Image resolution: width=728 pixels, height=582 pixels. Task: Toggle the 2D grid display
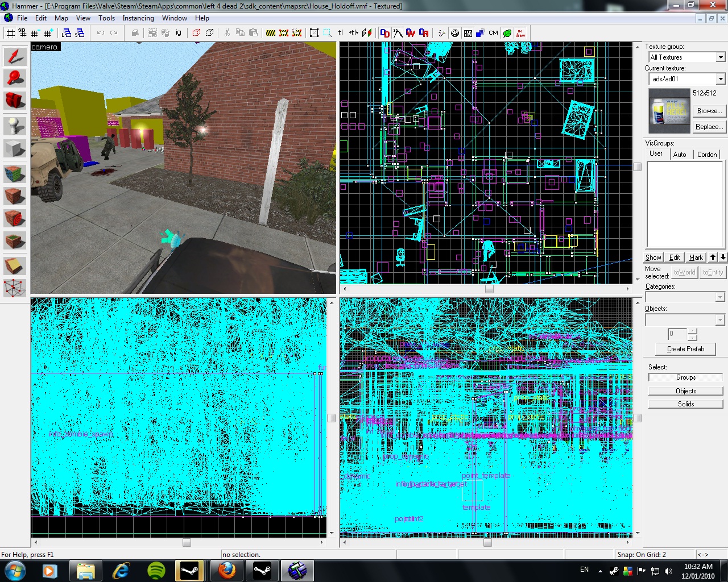click(10, 33)
